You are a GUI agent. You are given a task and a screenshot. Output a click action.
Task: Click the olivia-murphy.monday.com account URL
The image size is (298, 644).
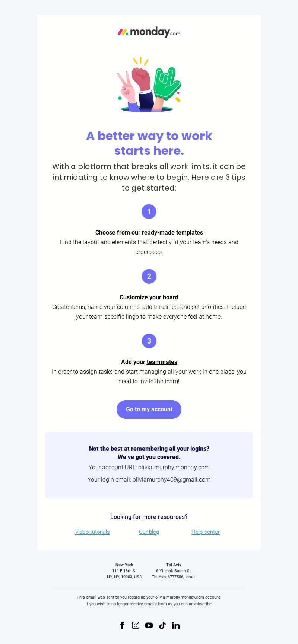(x=174, y=467)
